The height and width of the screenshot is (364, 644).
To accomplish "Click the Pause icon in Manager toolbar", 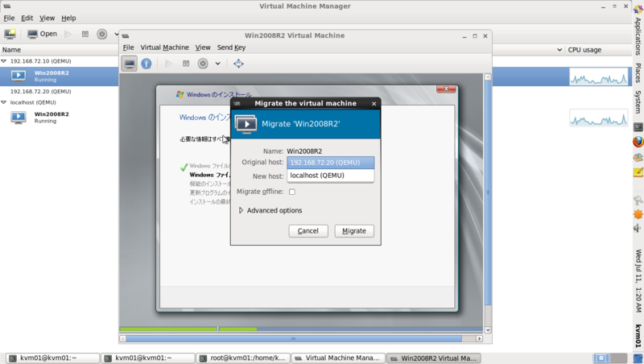I will [x=85, y=34].
